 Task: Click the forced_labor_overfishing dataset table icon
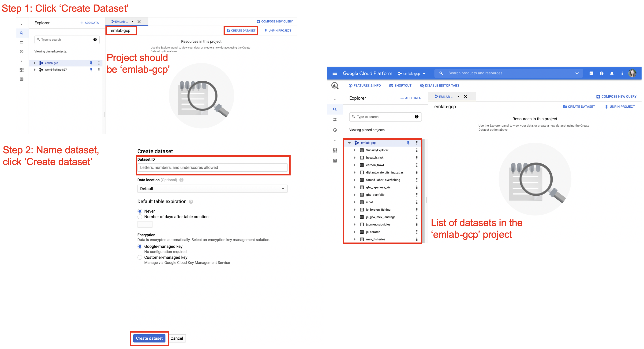click(x=362, y=180)
